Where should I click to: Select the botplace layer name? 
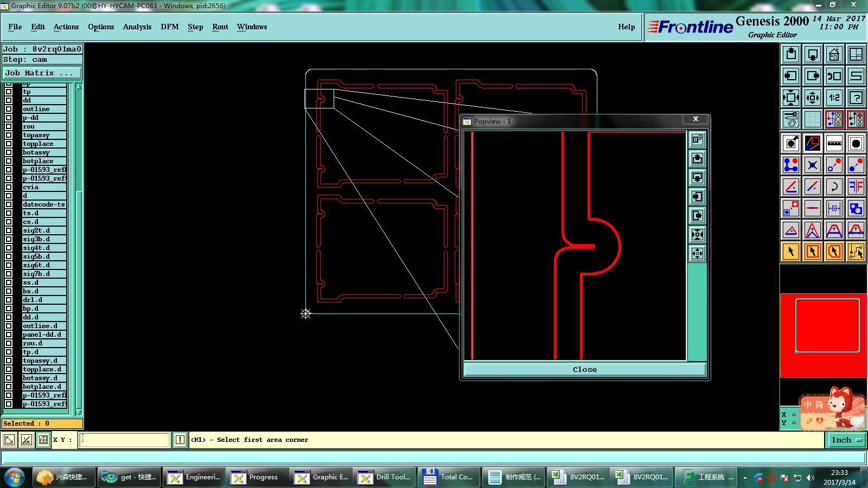[44, 161]
